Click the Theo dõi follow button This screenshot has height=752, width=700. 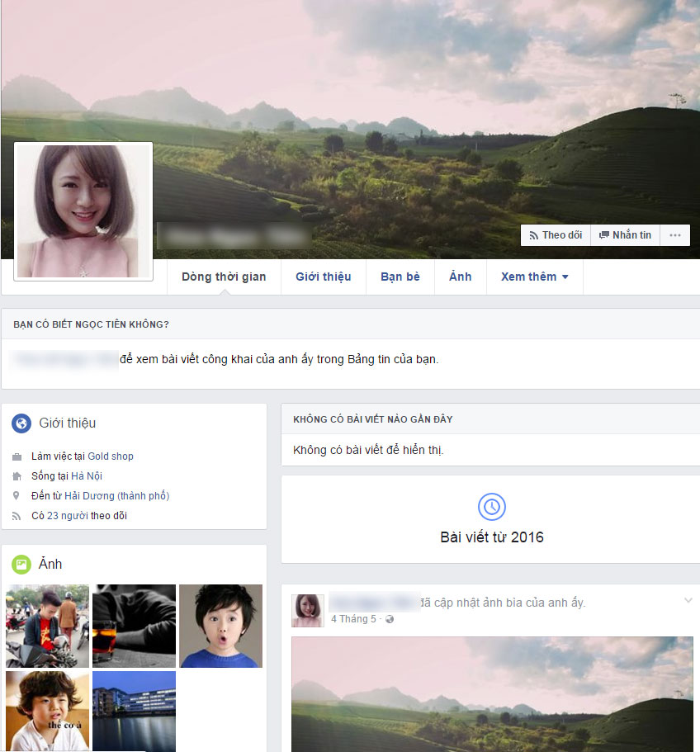(556, 235)
